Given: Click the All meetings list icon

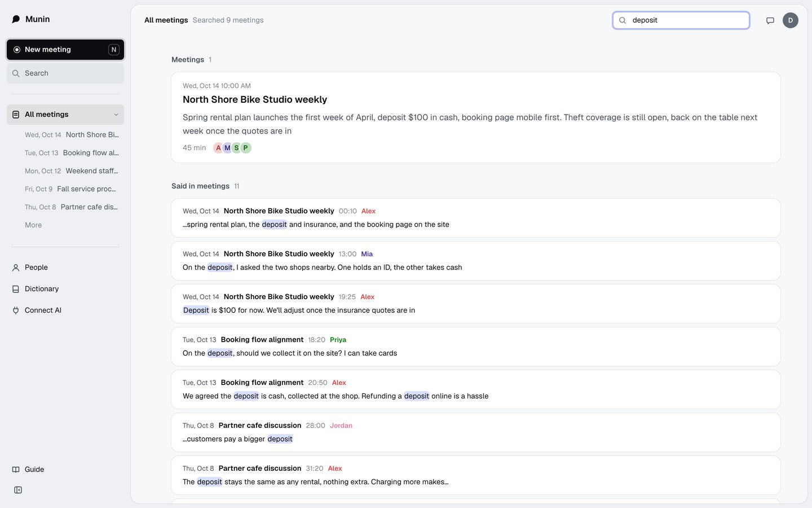Looking at the screenshot, I should click(16, 115).
